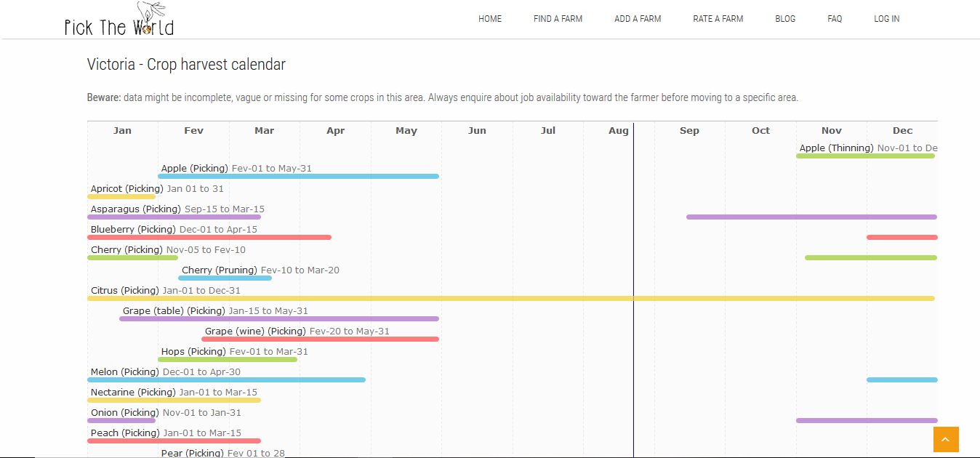
Task: Open the FAQ page
Action: [x=835, y=19]
